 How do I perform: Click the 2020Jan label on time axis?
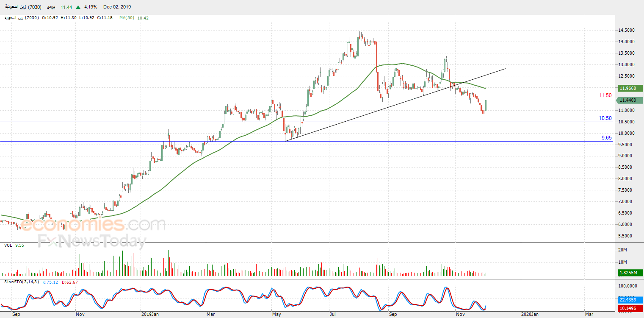click(x=530, y=314)
